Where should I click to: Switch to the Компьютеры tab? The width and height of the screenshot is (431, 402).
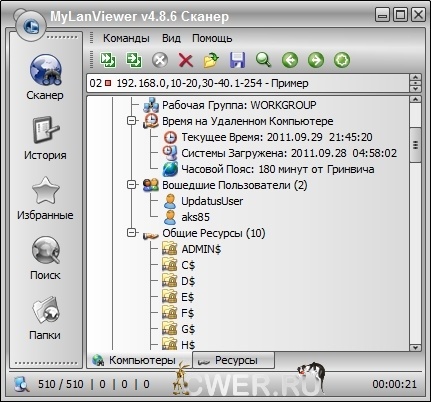[139, 360]
